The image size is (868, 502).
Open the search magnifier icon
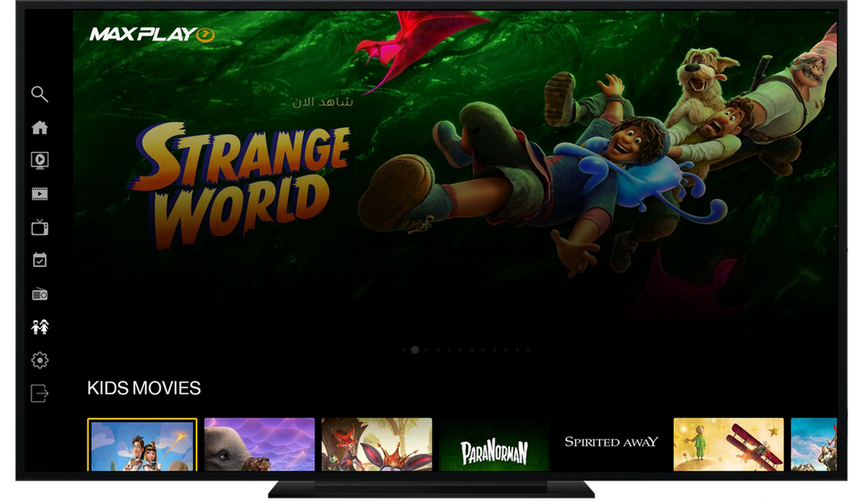(x=40, y=94)
